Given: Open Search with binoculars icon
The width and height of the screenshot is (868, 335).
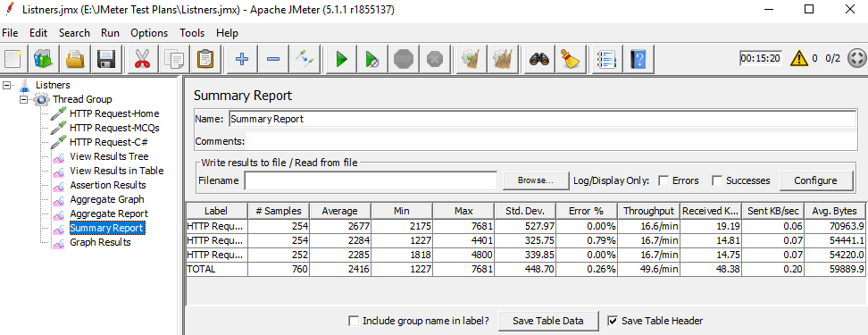Looking at the screenshot, I should pos(538,58).
